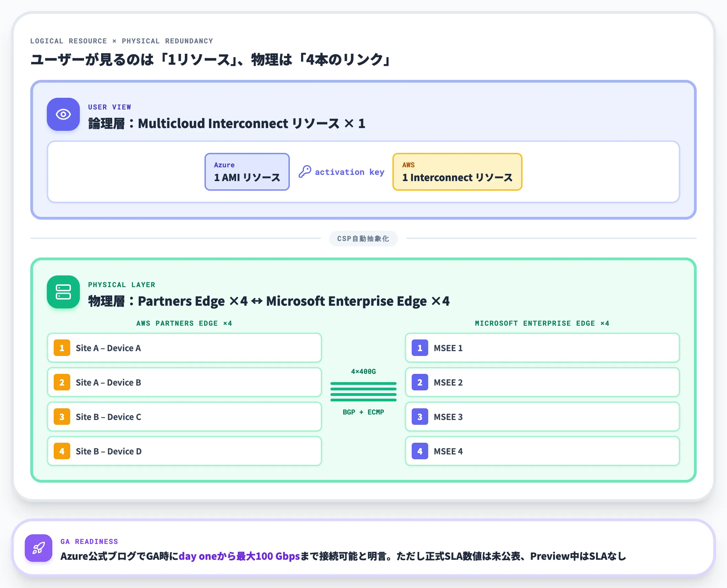This screenshot has width=727, height=588.
Task: Click purple badge 2 beside MSEE 2
Action: tap(420, 382)
